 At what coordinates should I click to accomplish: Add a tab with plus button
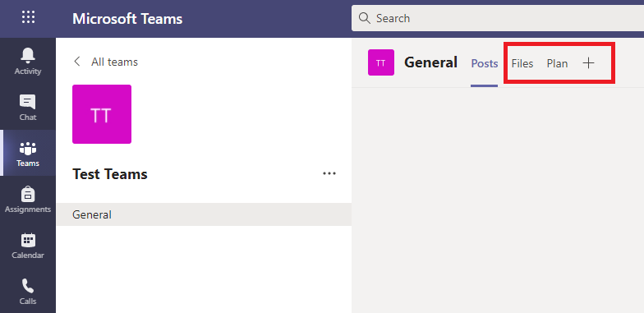[x=588, y=62]
